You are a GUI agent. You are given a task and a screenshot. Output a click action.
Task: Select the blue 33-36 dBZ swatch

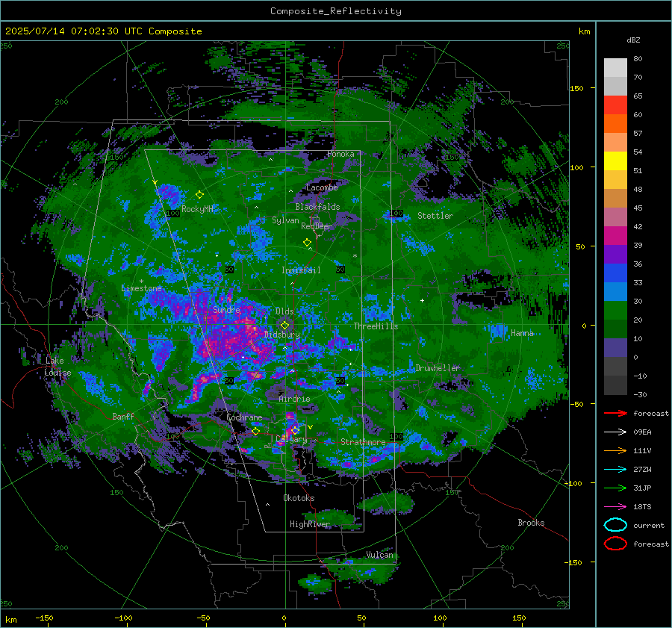615,273
